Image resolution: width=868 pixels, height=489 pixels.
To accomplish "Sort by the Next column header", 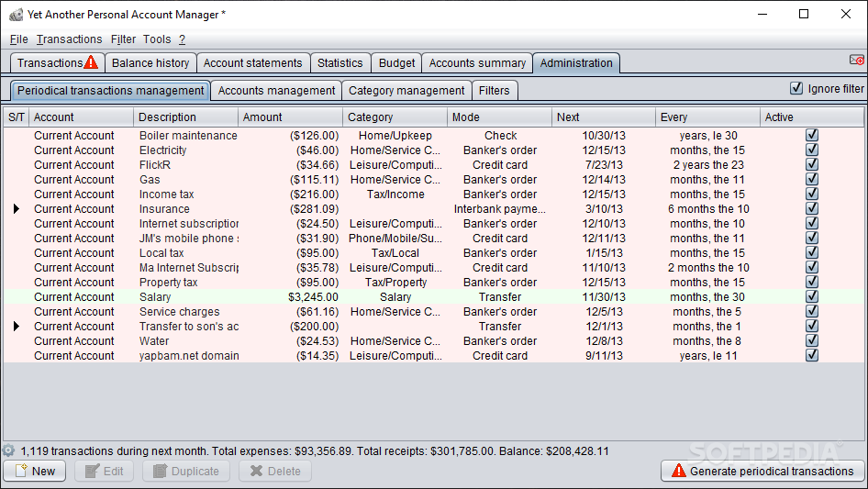I will 604,117.
